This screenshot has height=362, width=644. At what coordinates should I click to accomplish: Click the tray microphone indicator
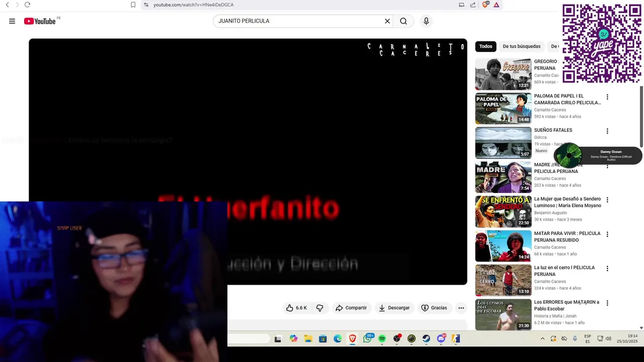[575, 339]
